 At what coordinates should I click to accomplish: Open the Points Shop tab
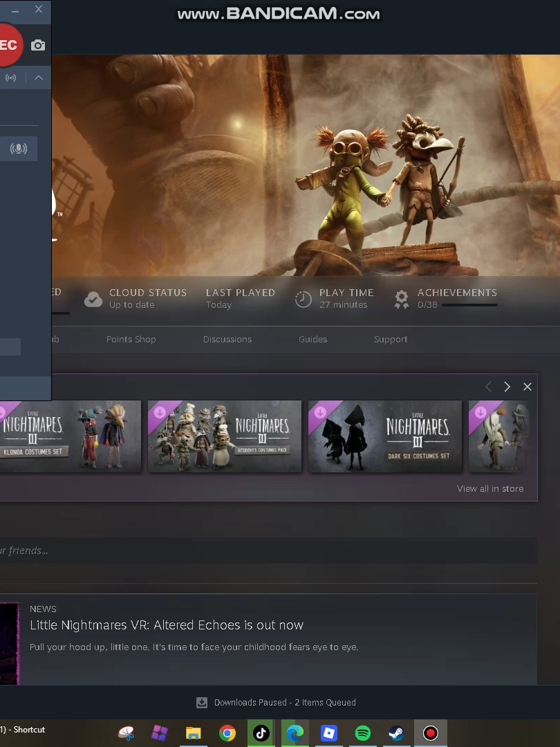click(131, 339)
